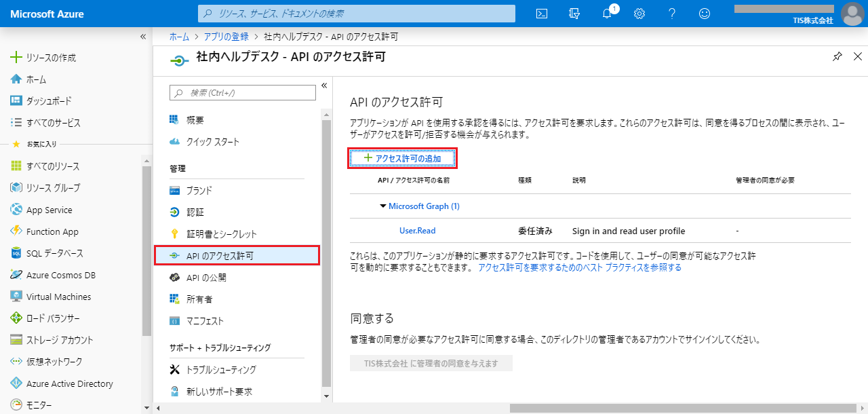
Task: Open App Service icon in sidebar
Action: tap(16, 210)
